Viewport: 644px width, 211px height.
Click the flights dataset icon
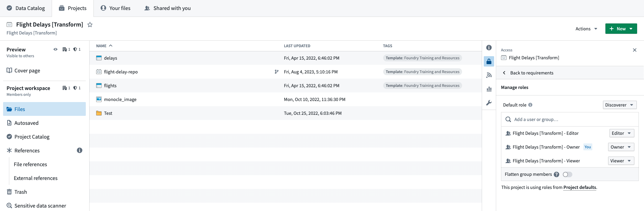point(99,86)
